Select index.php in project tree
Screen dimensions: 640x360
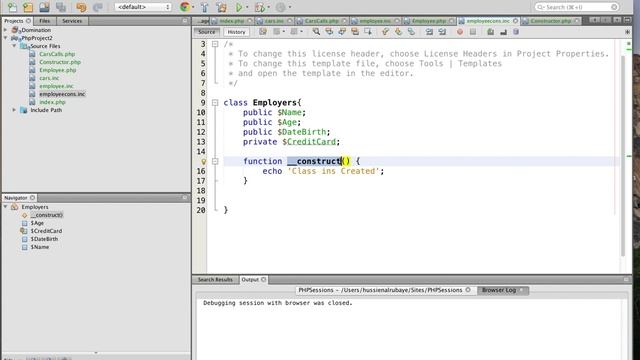pos(52,102)
